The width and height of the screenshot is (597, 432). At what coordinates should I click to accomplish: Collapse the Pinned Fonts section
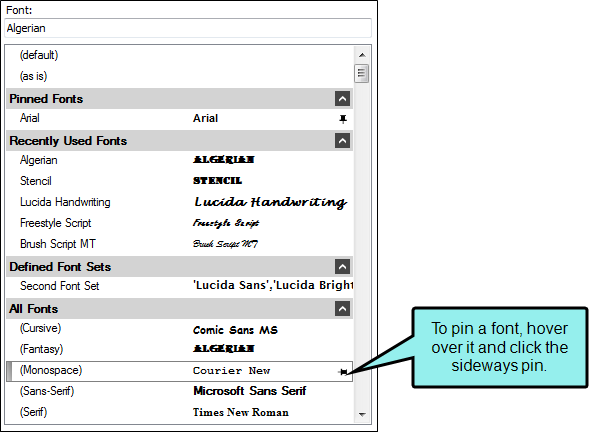point(342,99)
